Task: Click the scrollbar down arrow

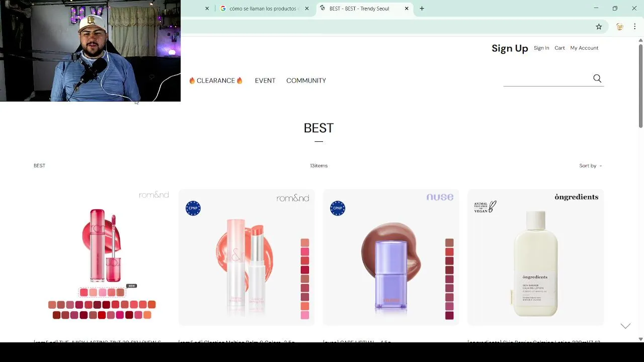Action: click(640, 339)
